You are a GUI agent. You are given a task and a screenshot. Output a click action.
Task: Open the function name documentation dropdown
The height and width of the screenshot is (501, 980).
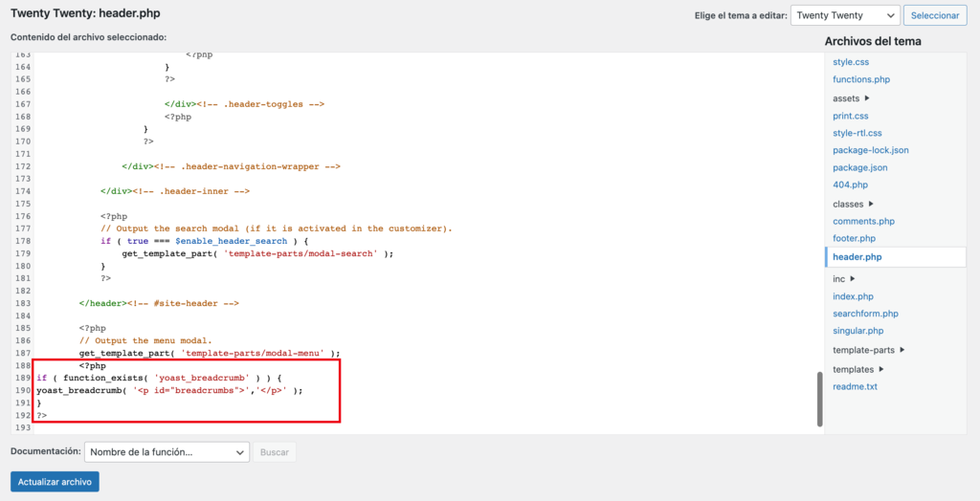click(167, 451)
